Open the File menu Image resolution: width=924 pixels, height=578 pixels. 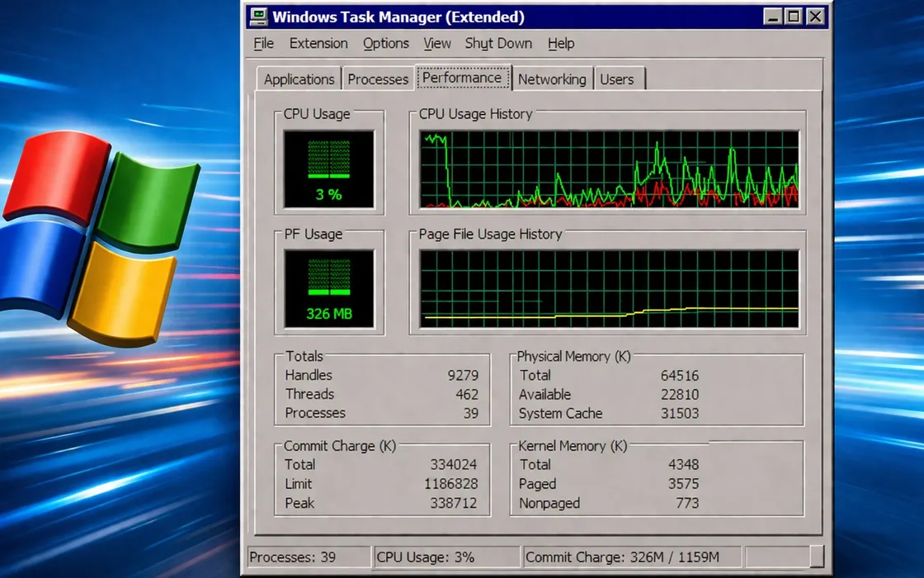pos(263,43)
